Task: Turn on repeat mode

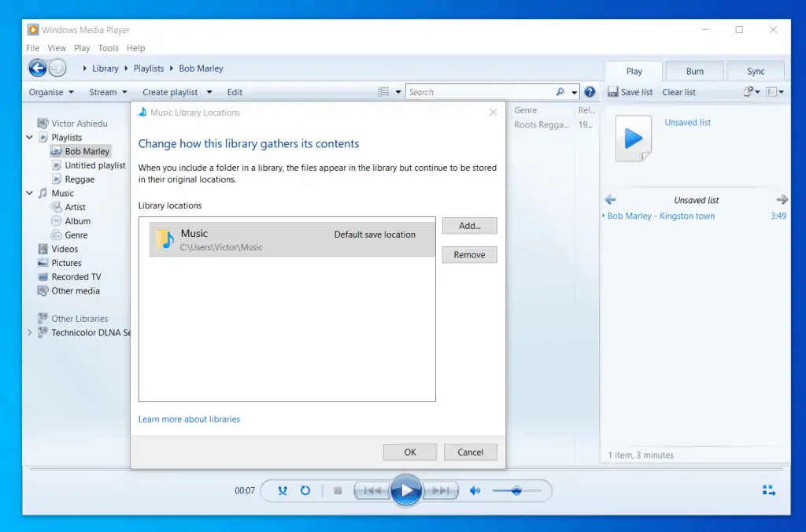Action: (306, 490)
